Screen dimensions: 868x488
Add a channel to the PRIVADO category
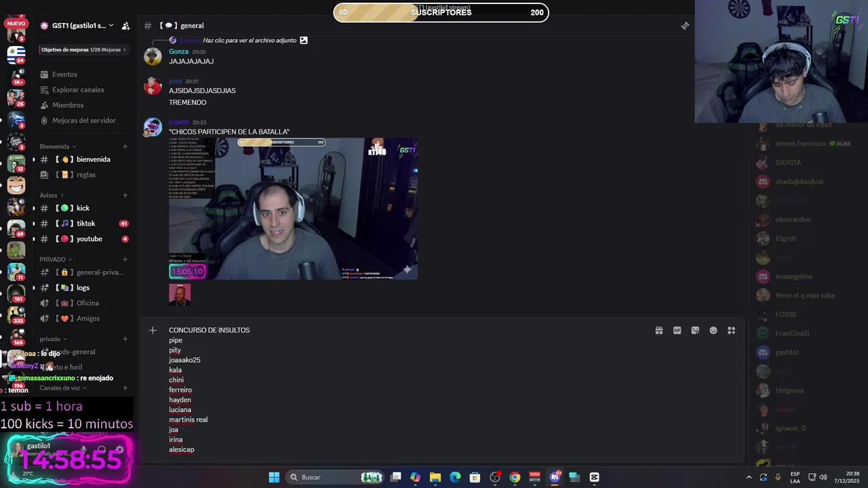(x=125, y=260)
